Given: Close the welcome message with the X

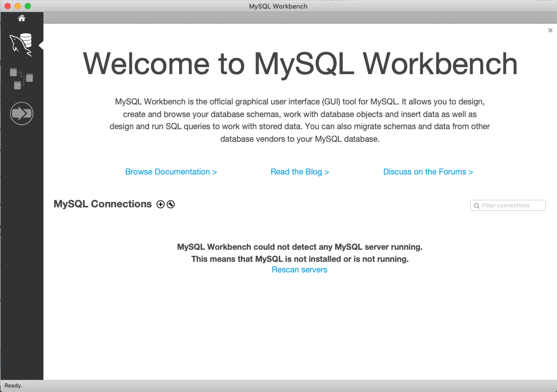Looking at the screenshot, I should click(550, 30).
